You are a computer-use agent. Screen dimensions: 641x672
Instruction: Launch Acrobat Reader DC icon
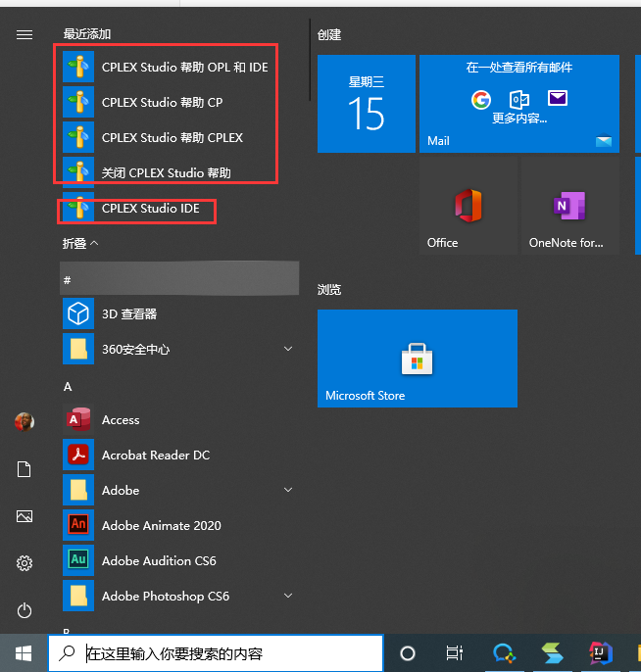[78, 455]
